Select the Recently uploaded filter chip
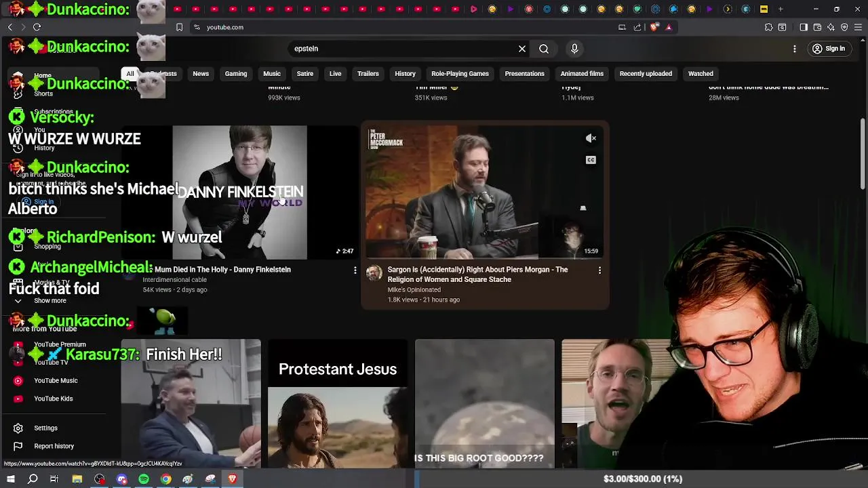 [646, 74]
